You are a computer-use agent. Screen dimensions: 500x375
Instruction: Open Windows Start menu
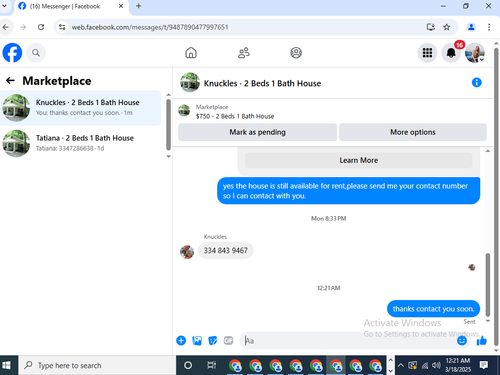point(6,365)
